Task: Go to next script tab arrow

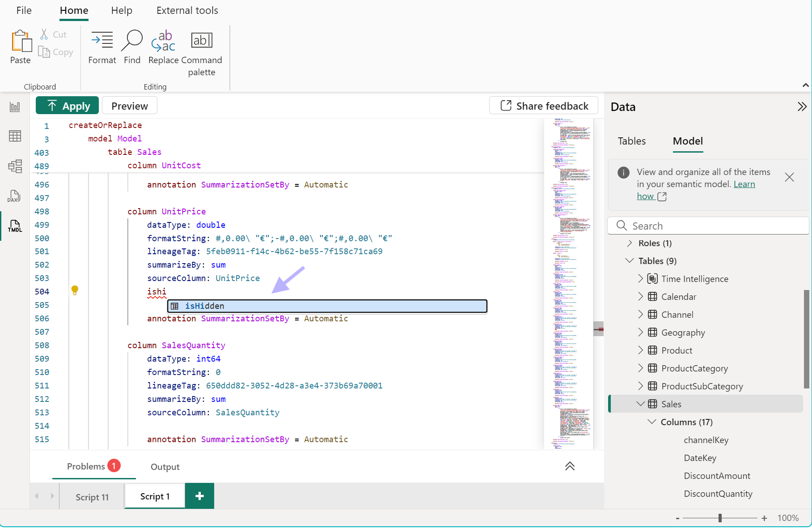Action: point(52,496)
